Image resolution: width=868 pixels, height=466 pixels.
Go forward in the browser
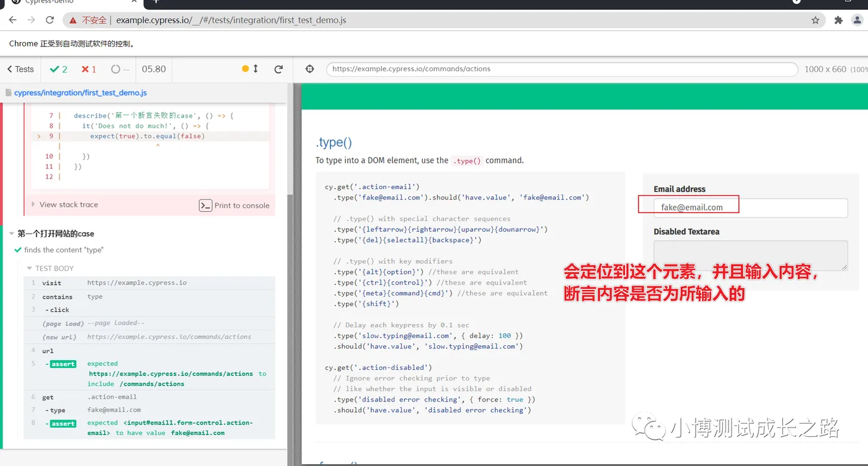click(31, 20)
